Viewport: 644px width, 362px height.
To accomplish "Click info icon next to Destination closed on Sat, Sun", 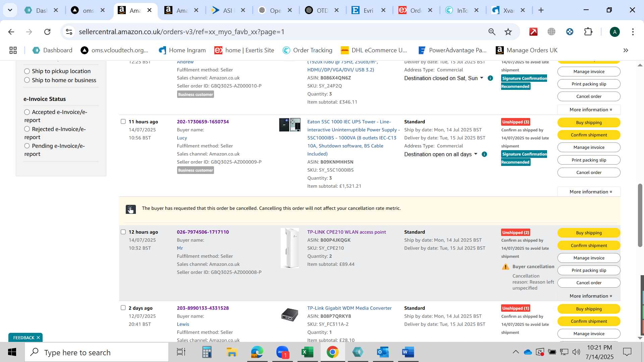I will 490,78.
